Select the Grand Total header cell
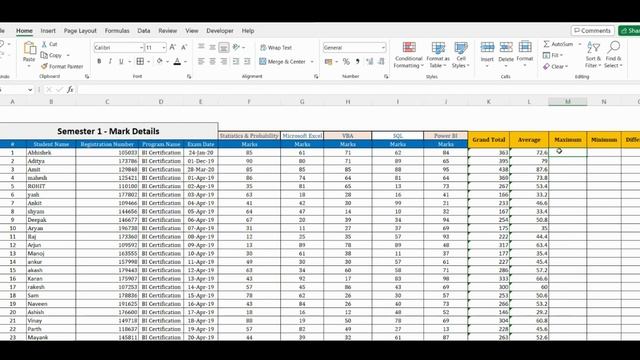This screenshot has height=360, width=640. [489, 140]
